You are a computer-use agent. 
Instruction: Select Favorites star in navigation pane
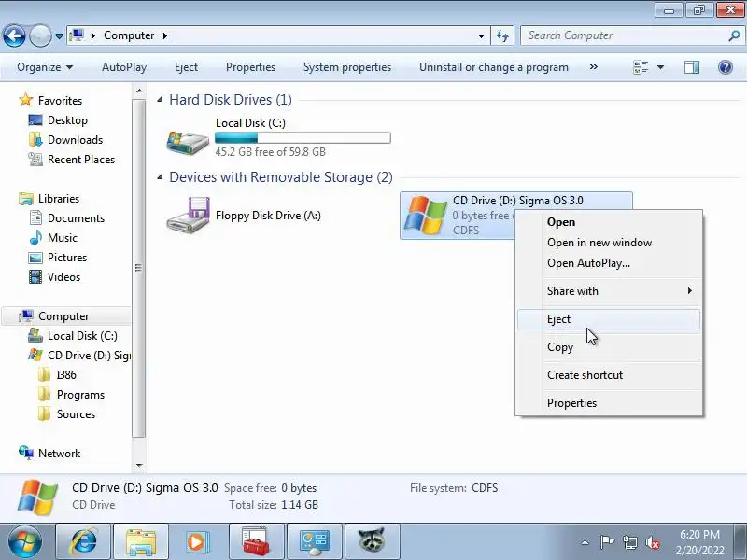26,100
